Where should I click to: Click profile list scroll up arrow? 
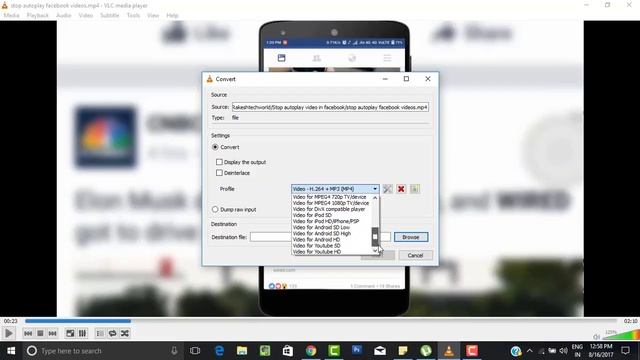(375, 198)
